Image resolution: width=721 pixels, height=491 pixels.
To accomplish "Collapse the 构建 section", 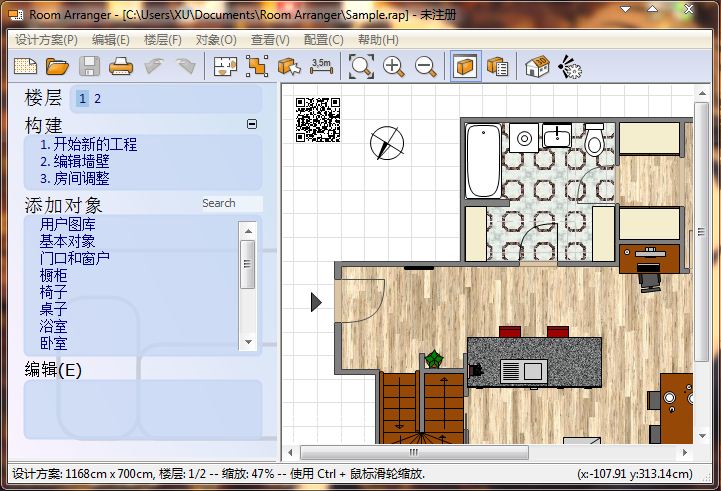I will point(252,125).
